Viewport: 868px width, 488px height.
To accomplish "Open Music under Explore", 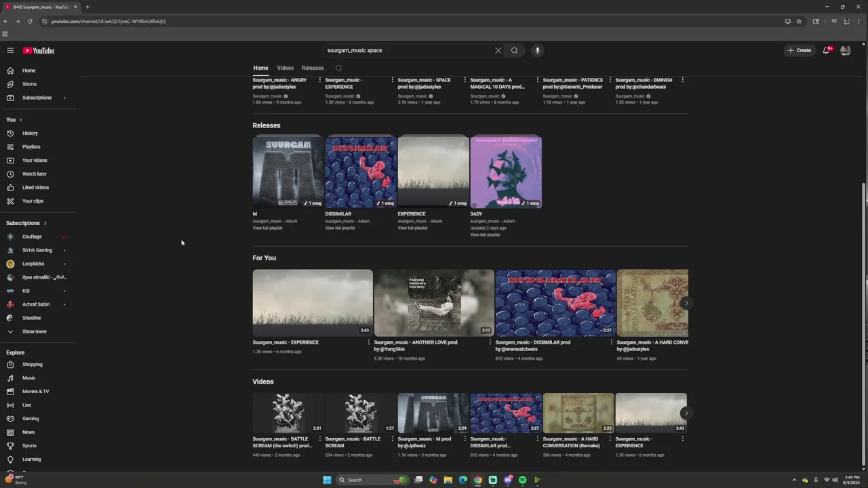I will (37, 378).
